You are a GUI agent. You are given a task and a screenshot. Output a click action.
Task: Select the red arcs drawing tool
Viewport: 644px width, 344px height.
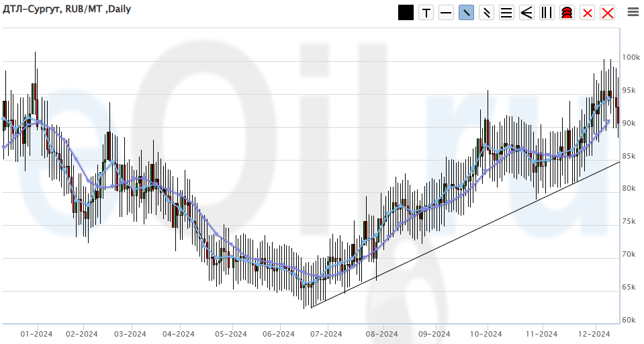567,13
